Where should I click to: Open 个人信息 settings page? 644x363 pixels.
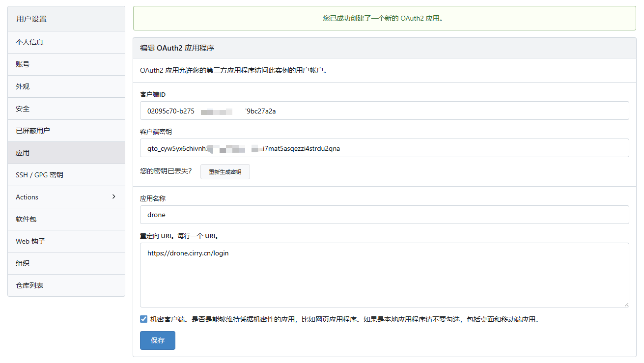(x=29, y=42)
